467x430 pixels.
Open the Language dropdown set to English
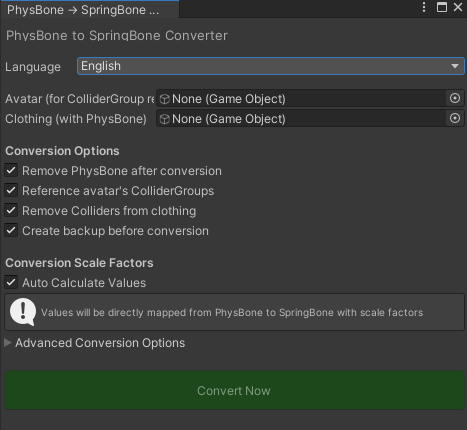click(271, 66)
